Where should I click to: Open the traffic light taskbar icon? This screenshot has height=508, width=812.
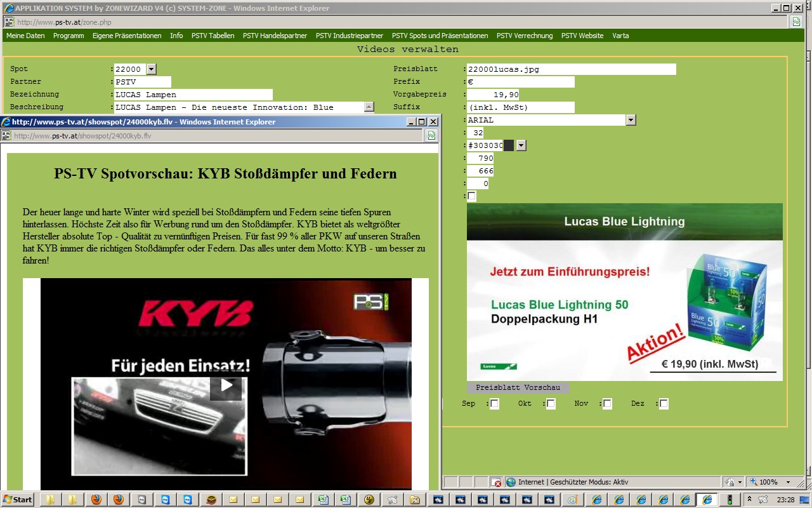730,500
